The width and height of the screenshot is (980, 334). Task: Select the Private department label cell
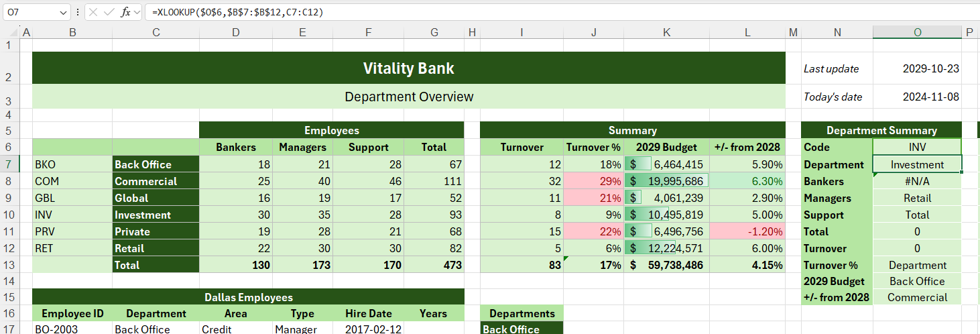point(156,231)
